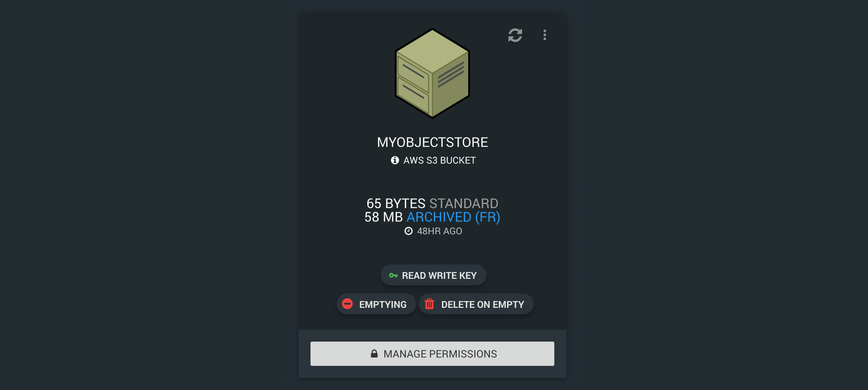Viewport: 868px width, 390px height.
Task: Click the 58 MB size value
Action: (x=384, y=217)
